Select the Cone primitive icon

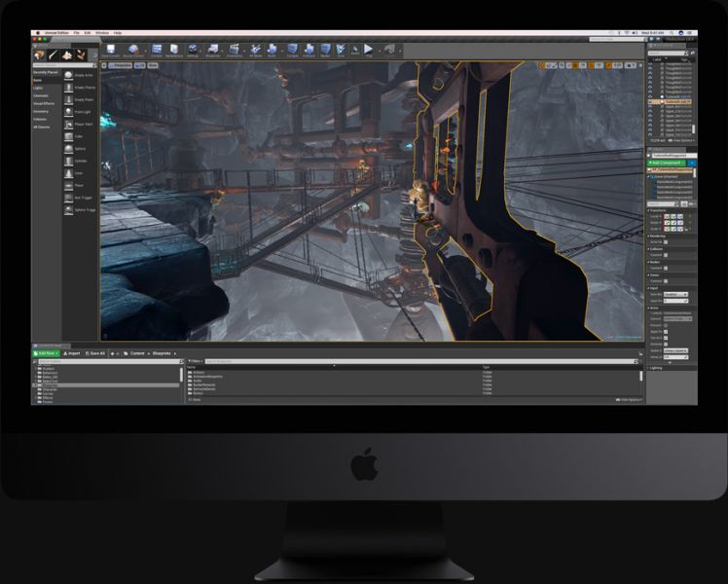pyautogui.click(x=69, y=173)
